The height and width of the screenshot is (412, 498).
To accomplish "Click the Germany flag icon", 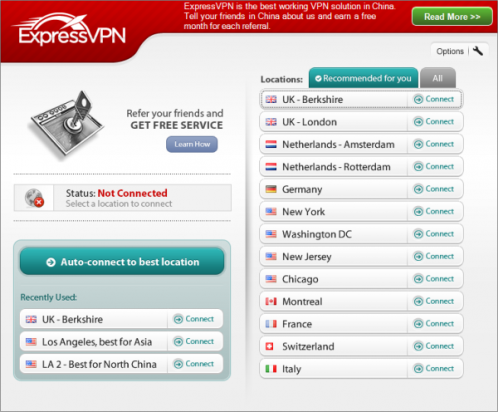I will [271, 189].
